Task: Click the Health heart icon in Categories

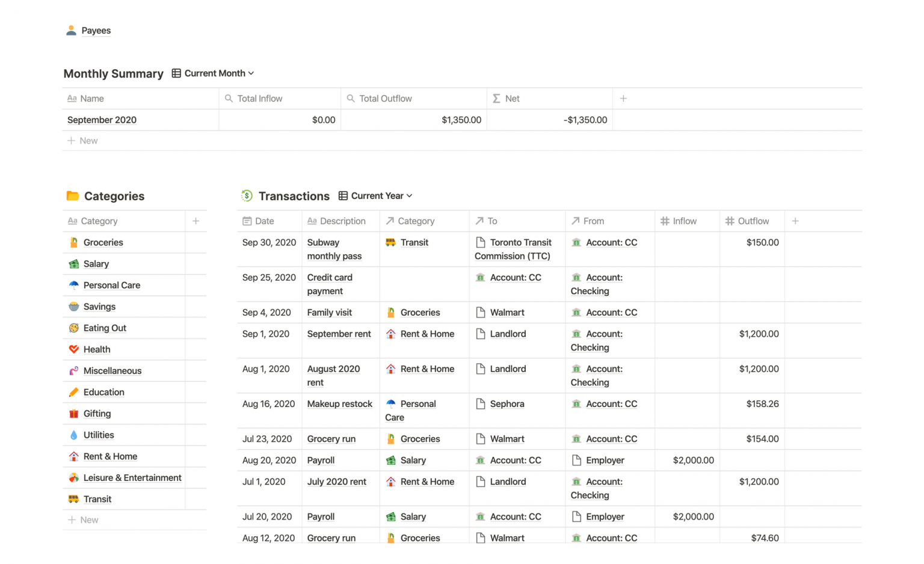Action: (x=74, y=349)
